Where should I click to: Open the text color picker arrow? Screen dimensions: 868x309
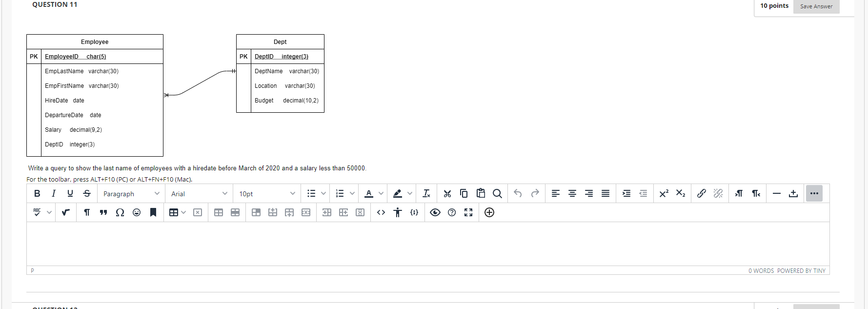(381, 194)
